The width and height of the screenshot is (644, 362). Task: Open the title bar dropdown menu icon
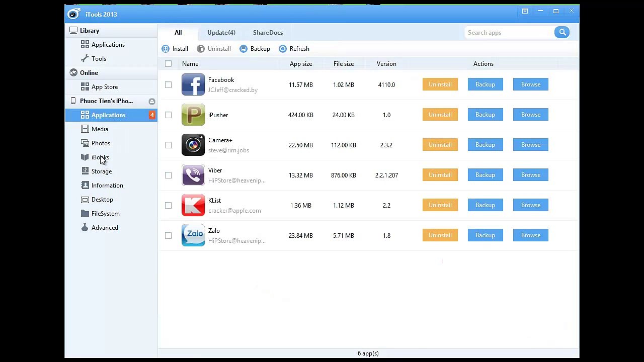[525, 11]
